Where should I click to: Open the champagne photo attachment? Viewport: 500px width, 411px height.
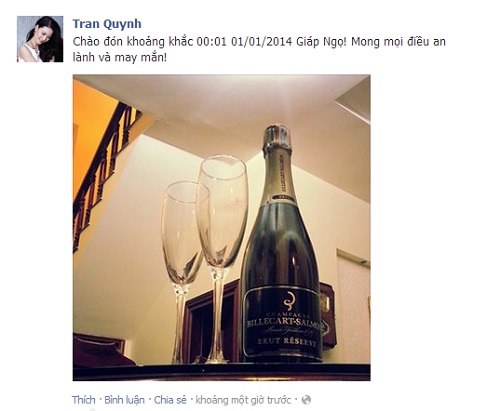click(221, 227)
